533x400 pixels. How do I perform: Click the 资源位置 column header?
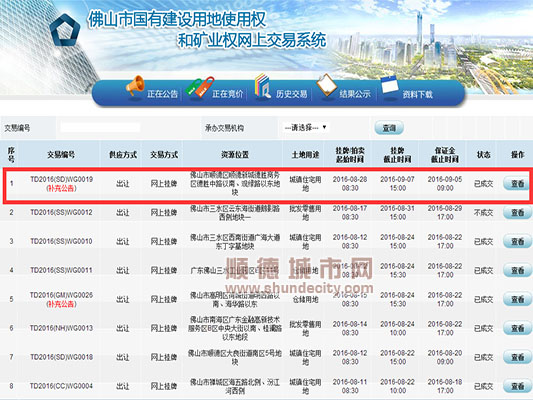tap(235, 155)
